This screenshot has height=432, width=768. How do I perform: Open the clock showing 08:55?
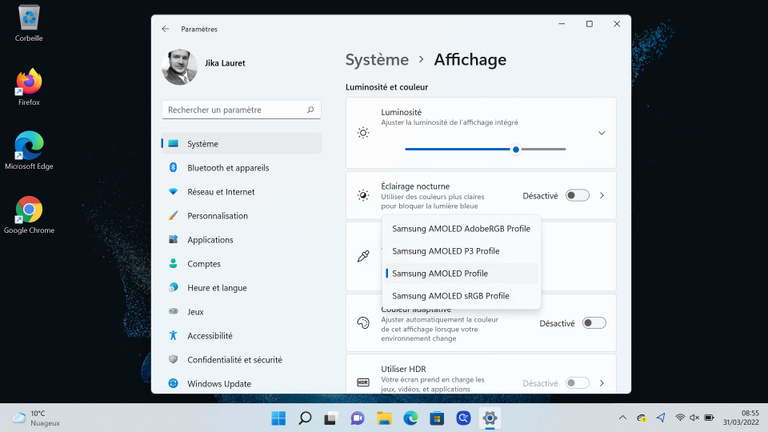coord(741,418)
